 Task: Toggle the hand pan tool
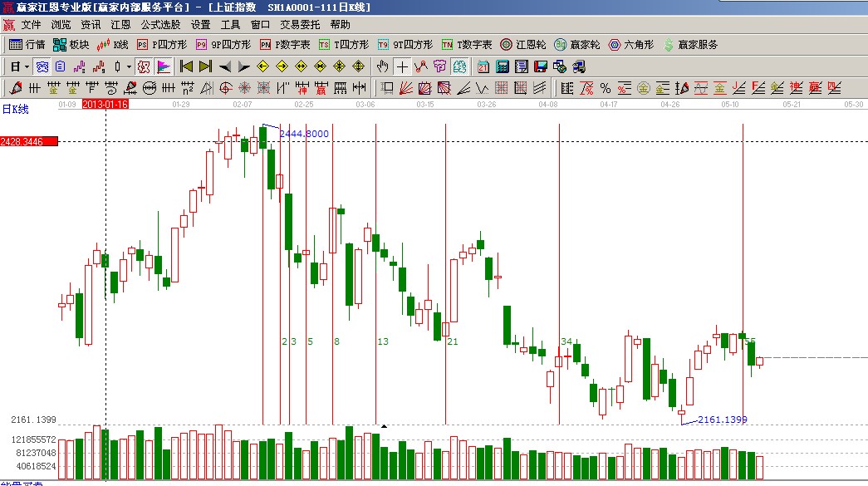[x=383, y=66]
